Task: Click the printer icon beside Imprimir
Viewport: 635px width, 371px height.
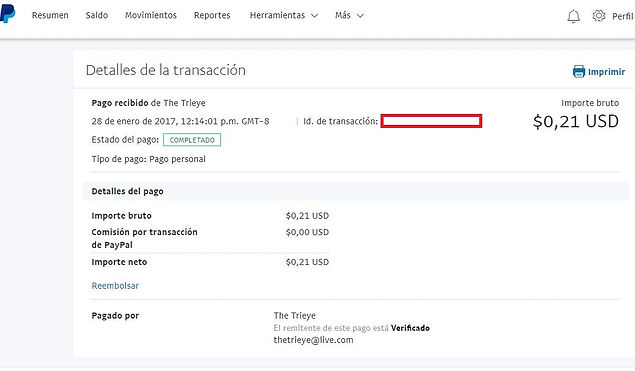Action: (579, 72)
